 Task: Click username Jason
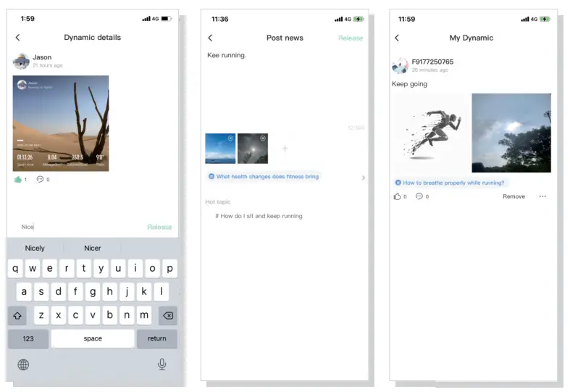point(42,57)
